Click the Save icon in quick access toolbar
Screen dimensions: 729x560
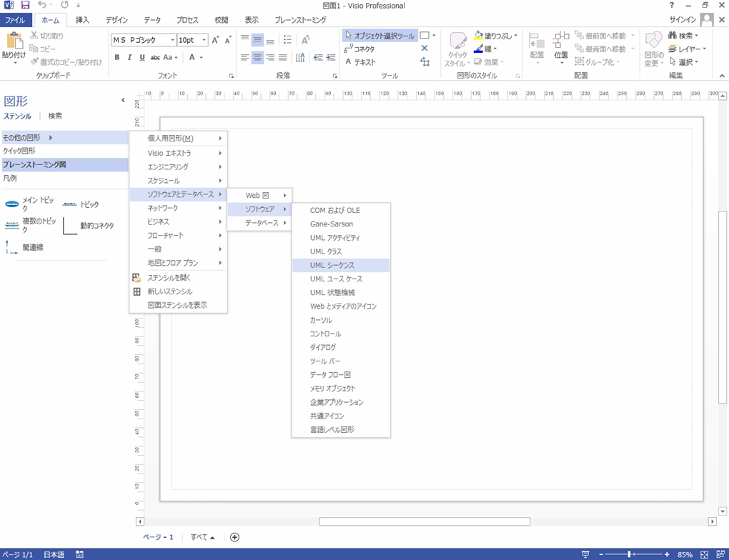point(25,6)
